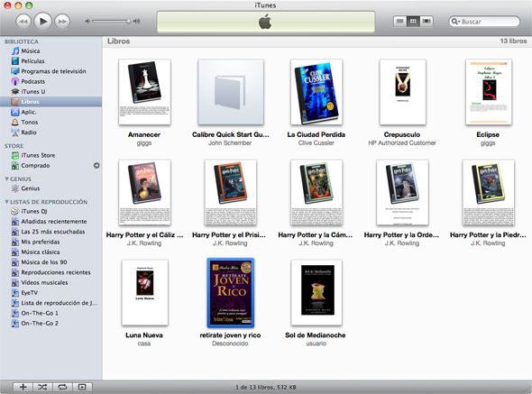Select Sol de Medianoche book cover

click(316, 292)
